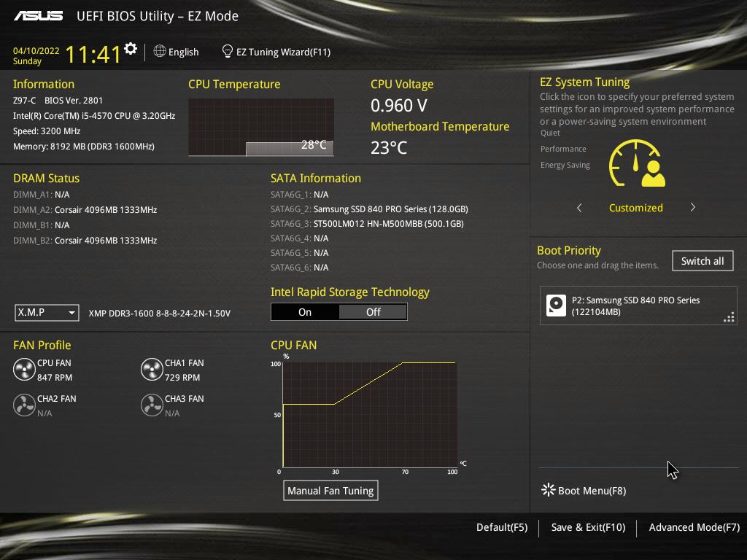This screenshot has height=560, width=747.
Task: Launch EZ Tuning Wizard(F11)
Action: tap(283, 52)
